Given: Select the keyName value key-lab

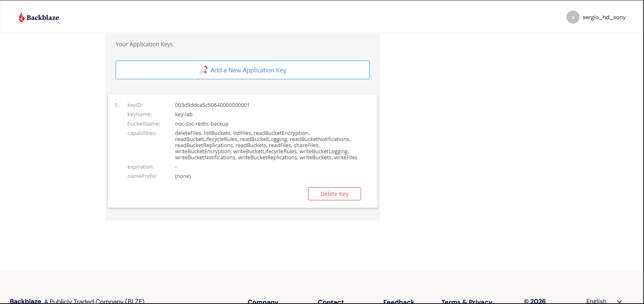Looking at the screenshot, I should (x=184, y=114).
